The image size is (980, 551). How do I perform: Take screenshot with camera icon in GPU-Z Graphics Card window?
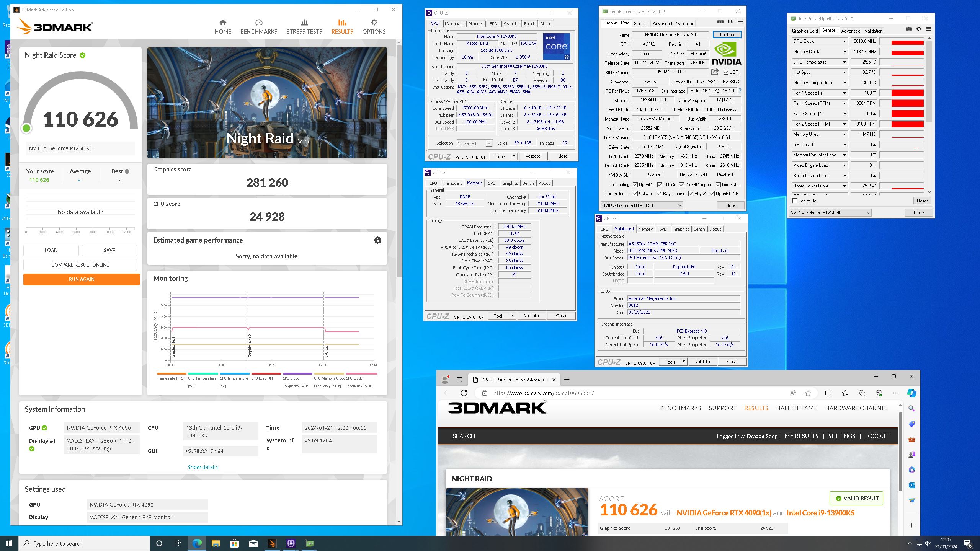tap(720, 21)
